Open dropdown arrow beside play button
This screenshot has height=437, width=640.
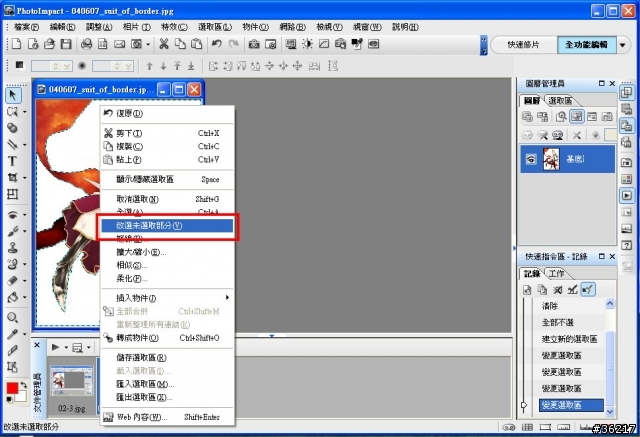click(66, 347)
